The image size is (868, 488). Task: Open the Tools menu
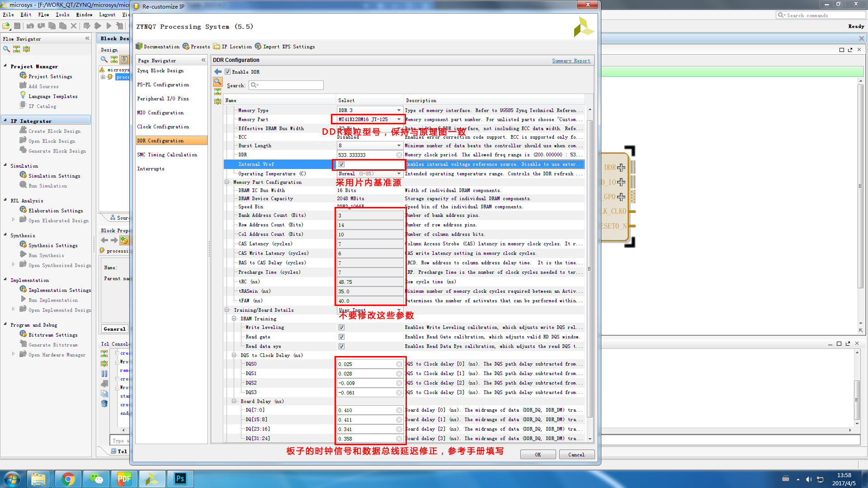(x=62, y=15)
